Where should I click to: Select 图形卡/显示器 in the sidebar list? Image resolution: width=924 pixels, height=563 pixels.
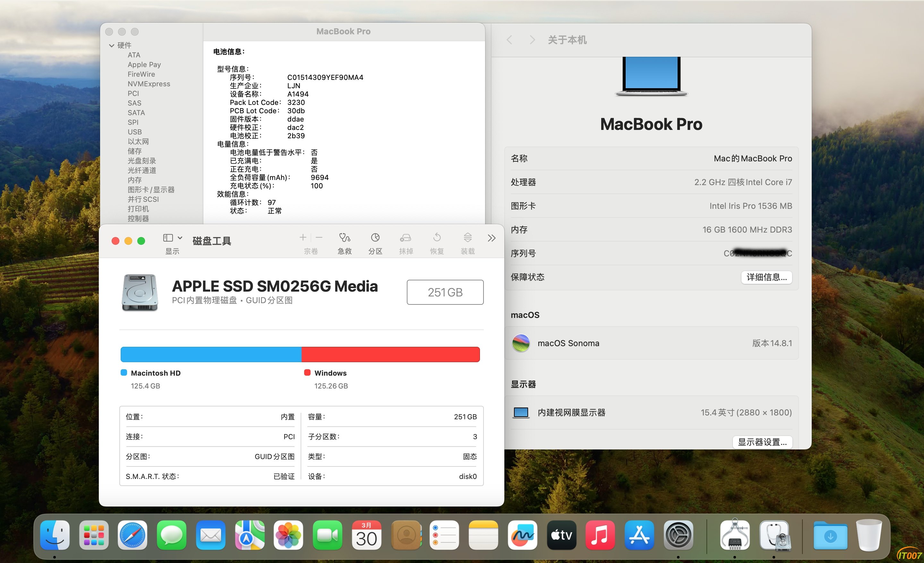pos(151,190)
